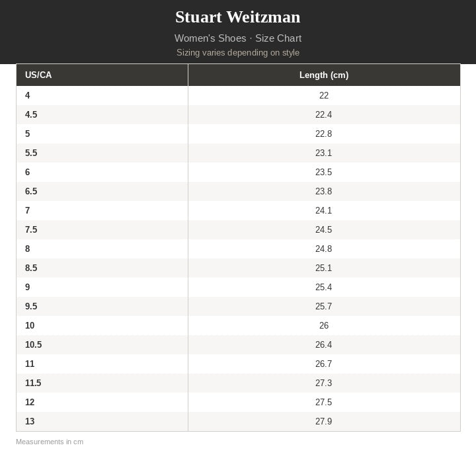Select the US size 4 cell
Screen dimensions: 476x476
point(28,95)
